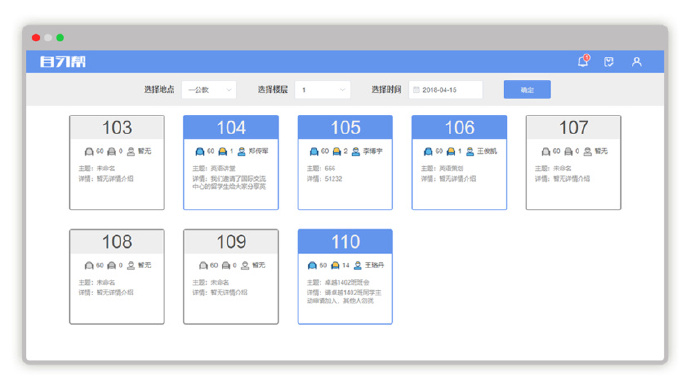The width and height of the screenshot is (690, 388).
Task: Click the calendar icon in date field
Action: coord(416,90)
